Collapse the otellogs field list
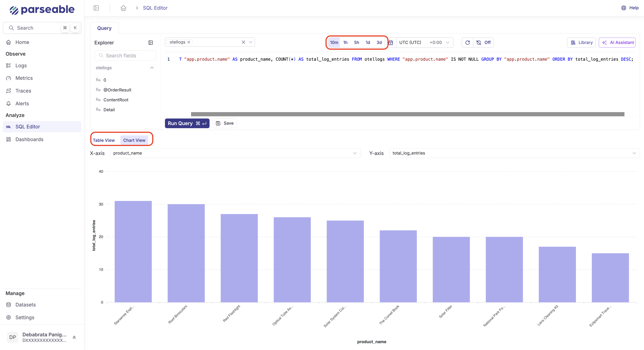The height and width of the screenshot is (350, 644). tap(152, 68)
